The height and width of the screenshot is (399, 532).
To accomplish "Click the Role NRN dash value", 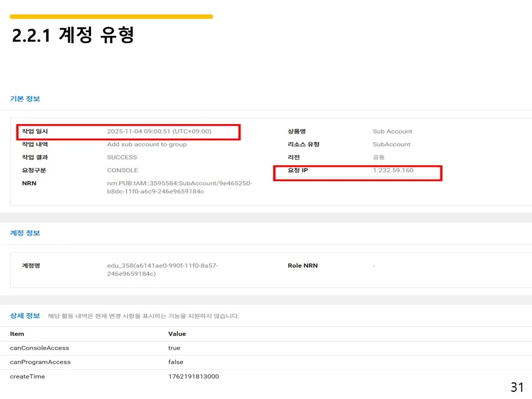I will pyautogui.click(x=374, y=265).
